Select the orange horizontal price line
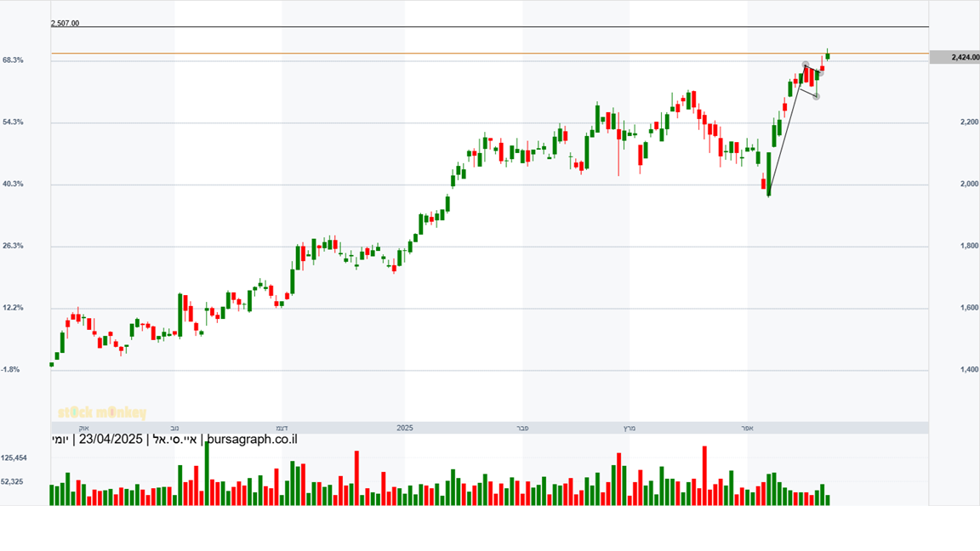The height and width of the screenshot is (551, 980). (425, 54)
